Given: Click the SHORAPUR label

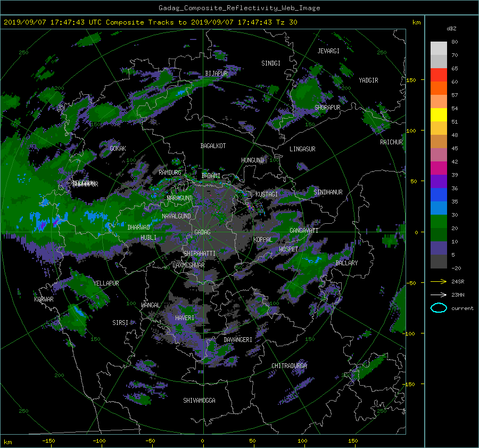Looking at the screenshot, I should click(x=327, y=108).
